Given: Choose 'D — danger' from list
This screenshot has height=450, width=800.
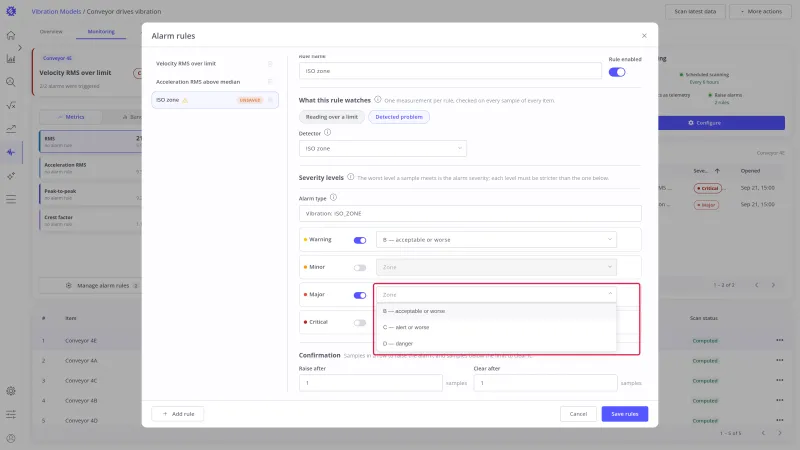Looking at the screenshot, I should tap(496, 343).
